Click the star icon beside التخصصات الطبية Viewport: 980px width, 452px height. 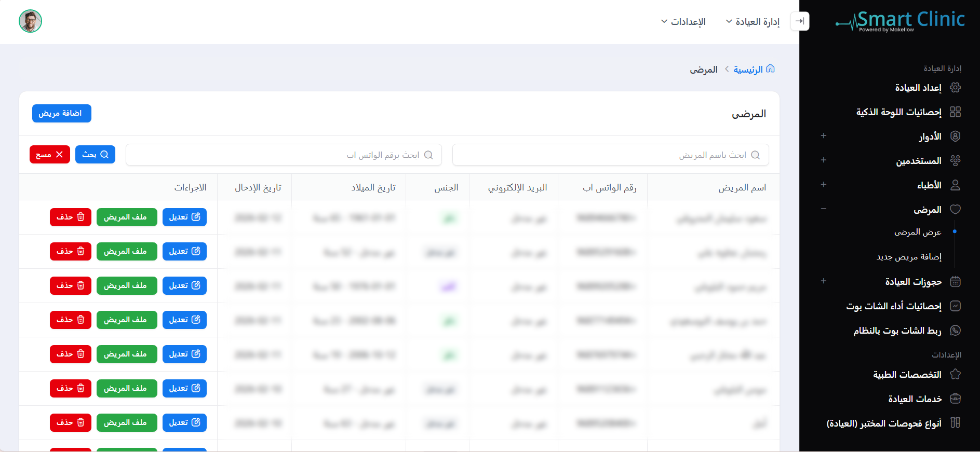click(x=955, y=375)
